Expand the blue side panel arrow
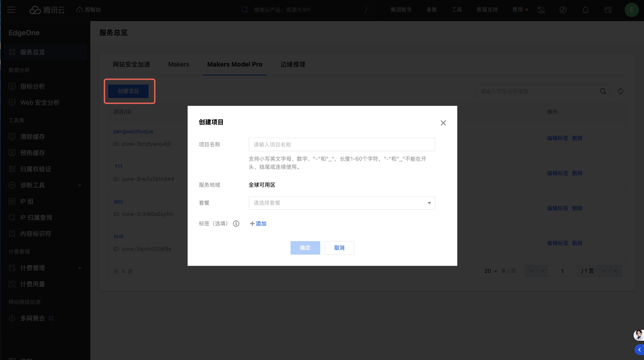The height and width of the screenshot is (360, 644). coord(639,349)
